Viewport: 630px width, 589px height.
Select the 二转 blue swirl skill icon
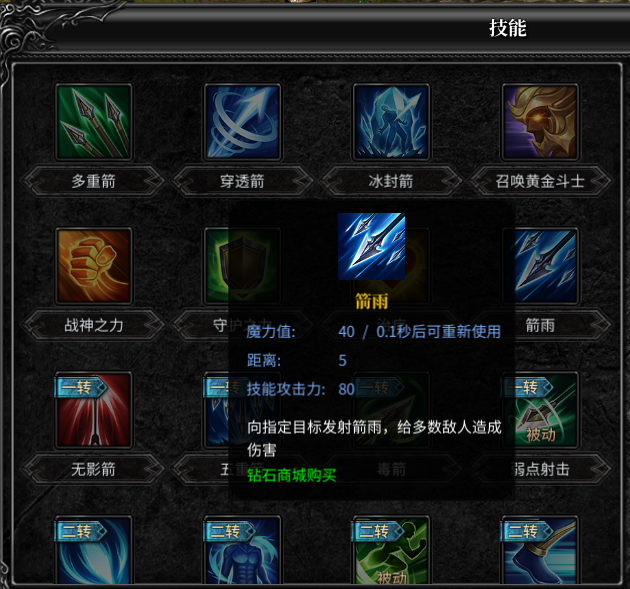point(94,550)
